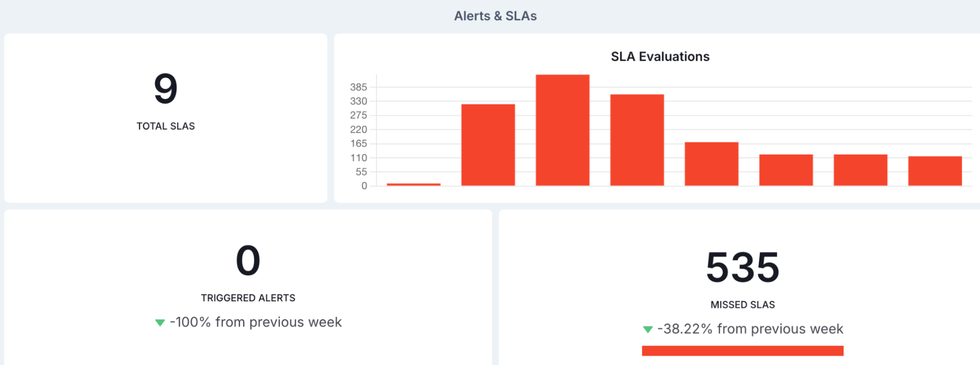Open the Triggered Alerts count of 0

[x=248, y=261]
